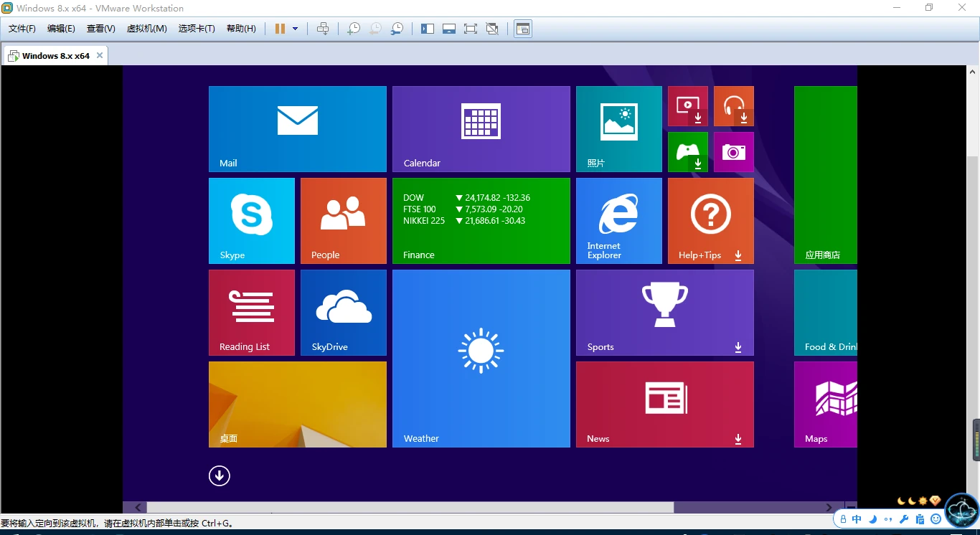980x535 pixels.
Task: Select the Windows 8.x x64 tab
Action: [55, 56]
